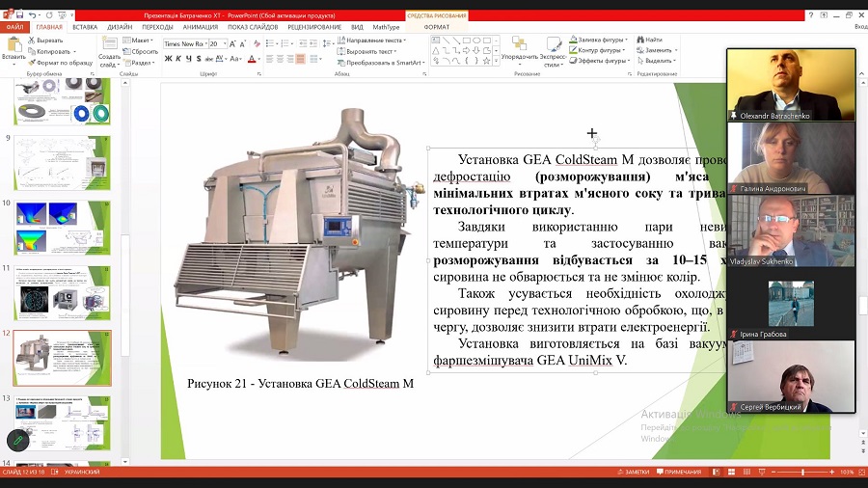Apply Формат по образцу format painter
This screenshot has height=488, width=868.
tap(61, 63)
